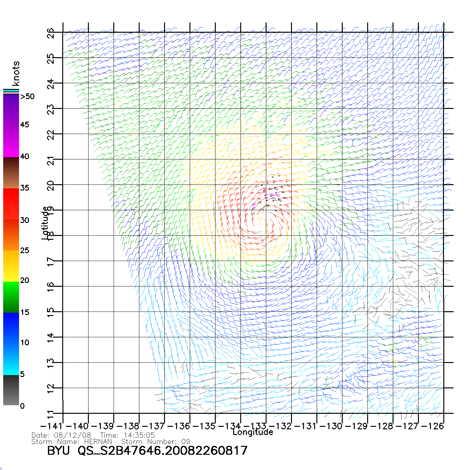The image size is (476, 470).
Task: Click the latitude 11 tick label
Action: tap(51, 415)
